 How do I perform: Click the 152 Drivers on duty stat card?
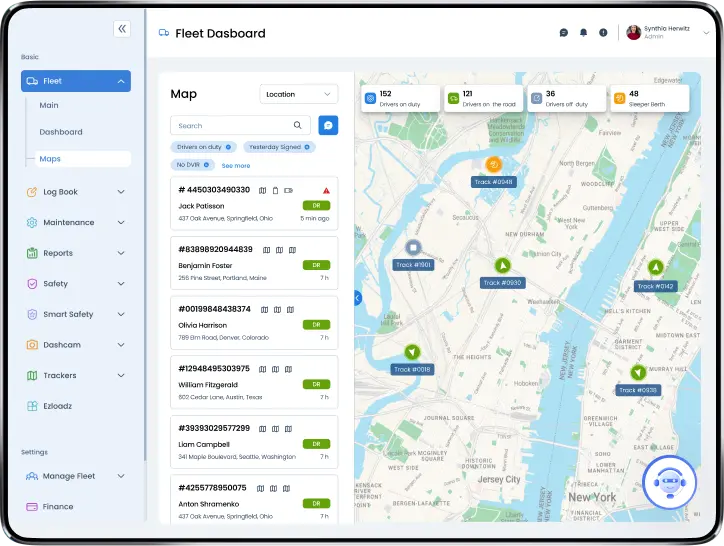point(400,98)
